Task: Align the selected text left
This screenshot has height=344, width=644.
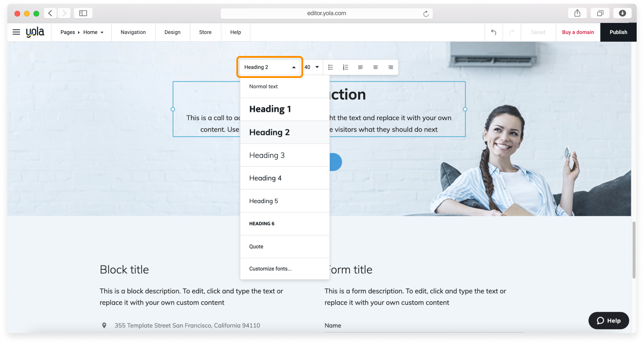Action: tap(360, 67)
